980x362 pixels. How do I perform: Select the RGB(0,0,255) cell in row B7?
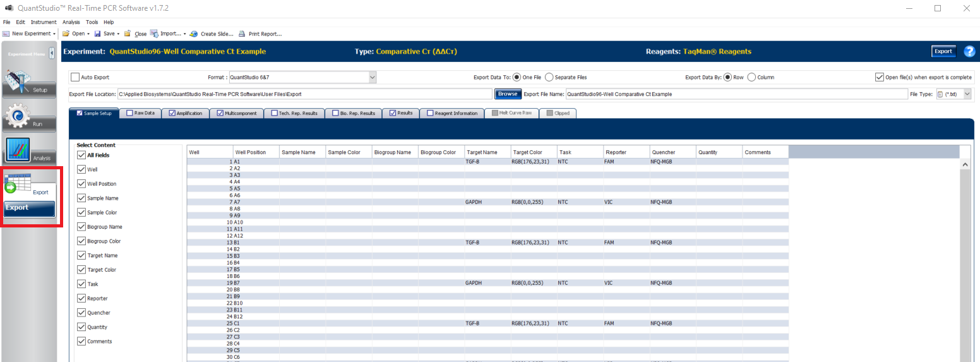coord(534,283)
